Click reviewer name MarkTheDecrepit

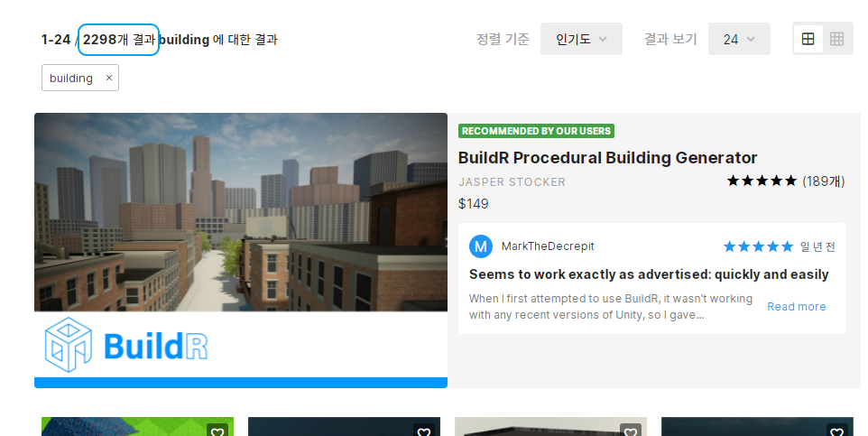point(548,246)
